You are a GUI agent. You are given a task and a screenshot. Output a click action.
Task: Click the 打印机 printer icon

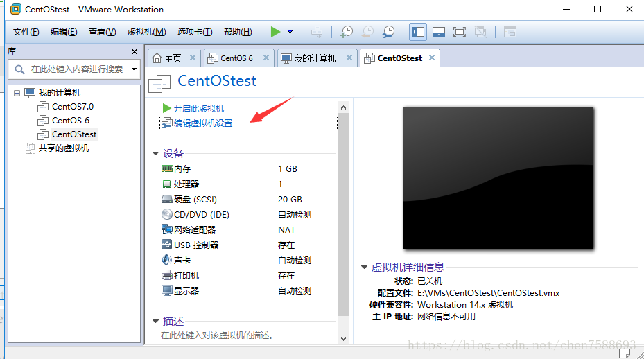click(167, 275)
